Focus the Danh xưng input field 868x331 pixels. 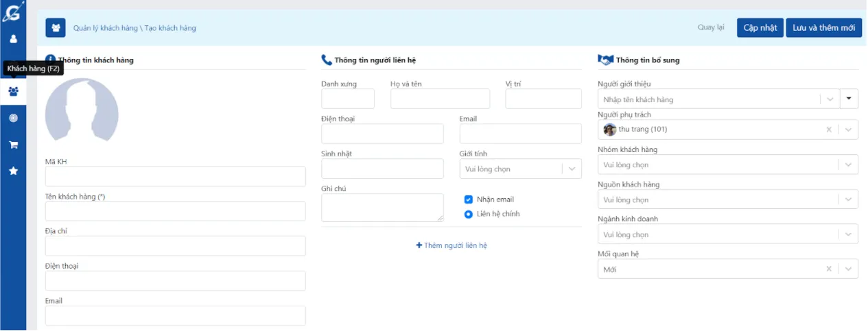point(348,99)
